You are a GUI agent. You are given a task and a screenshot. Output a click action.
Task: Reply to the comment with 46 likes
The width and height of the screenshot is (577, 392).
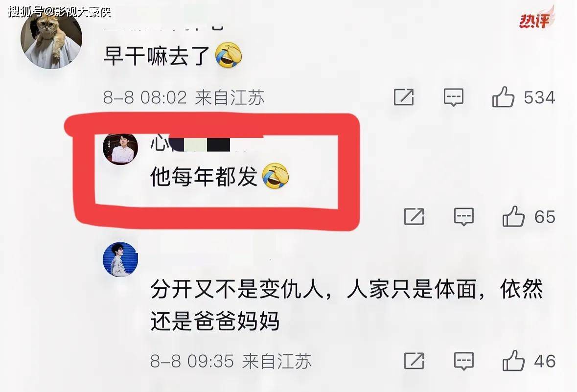(x=463, y=361)
